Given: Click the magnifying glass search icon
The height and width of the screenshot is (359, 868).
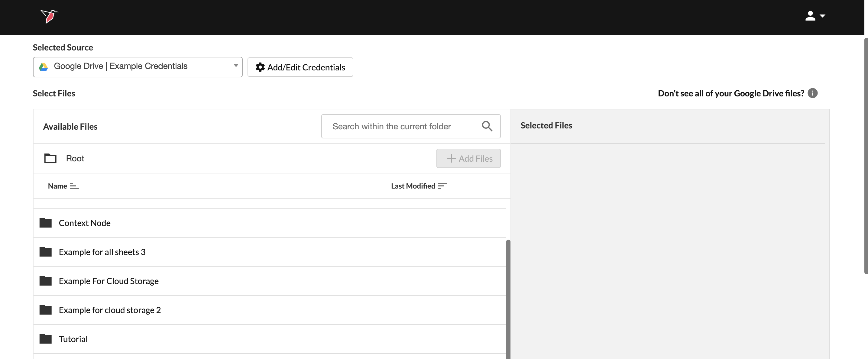Looking at the screenshot, I should [487, 126].
